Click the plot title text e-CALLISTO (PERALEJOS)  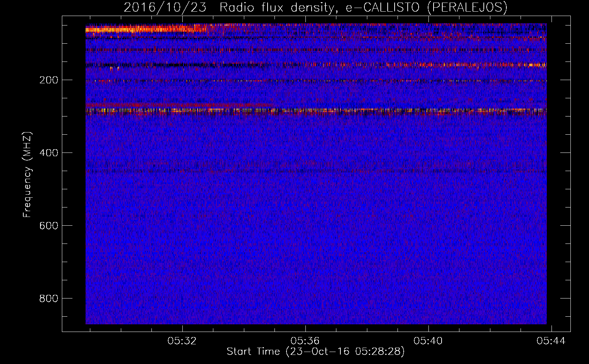pos(426,8)
